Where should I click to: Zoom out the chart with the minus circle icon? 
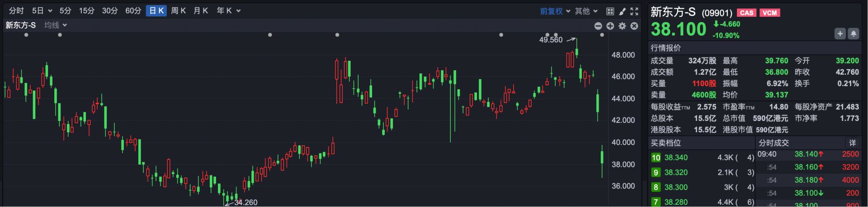click(598, 26)
